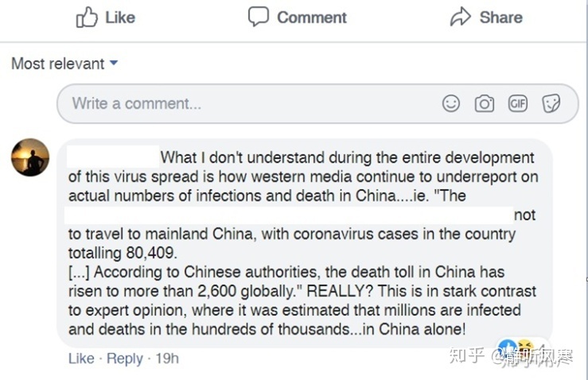The width and height of the screenshot is (588, 380).
Task: Open the Most relevant sort dropdown
Action: tap(58, 64)
